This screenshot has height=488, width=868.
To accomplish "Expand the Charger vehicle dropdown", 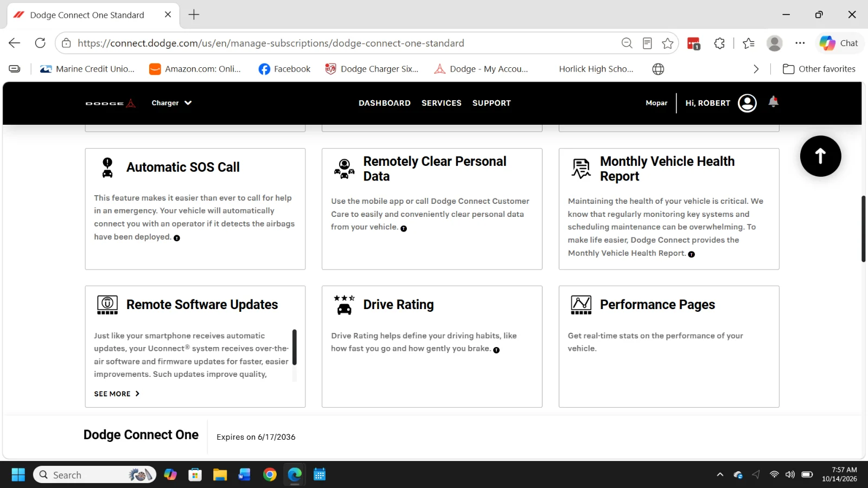I will tap(171, 103).
